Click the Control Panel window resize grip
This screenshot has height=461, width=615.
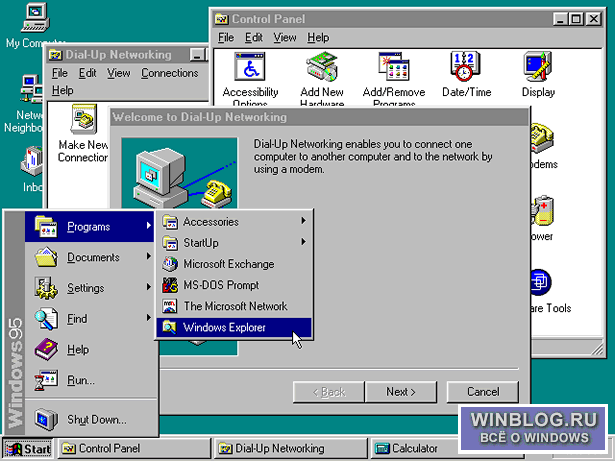click(x=597, y=348)
